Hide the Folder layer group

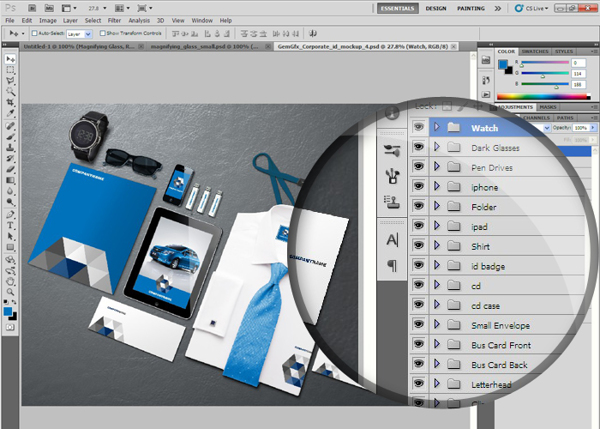(419, 206)
